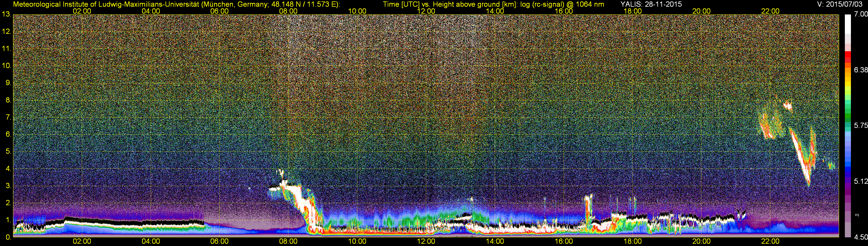Click the 12:00 label on top time axis
The height and width of the screenshot is (246, 868).
click(426, 11)
